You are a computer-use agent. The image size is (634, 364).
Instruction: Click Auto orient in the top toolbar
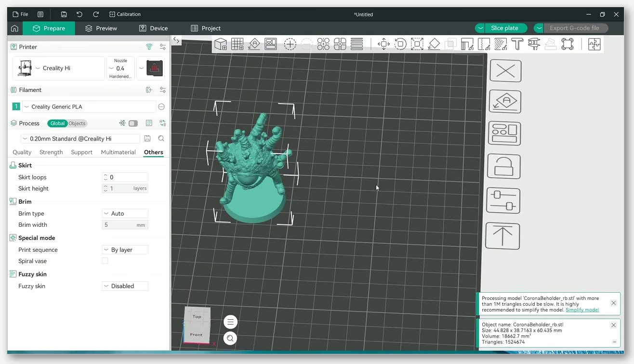(x=254, y=44)
